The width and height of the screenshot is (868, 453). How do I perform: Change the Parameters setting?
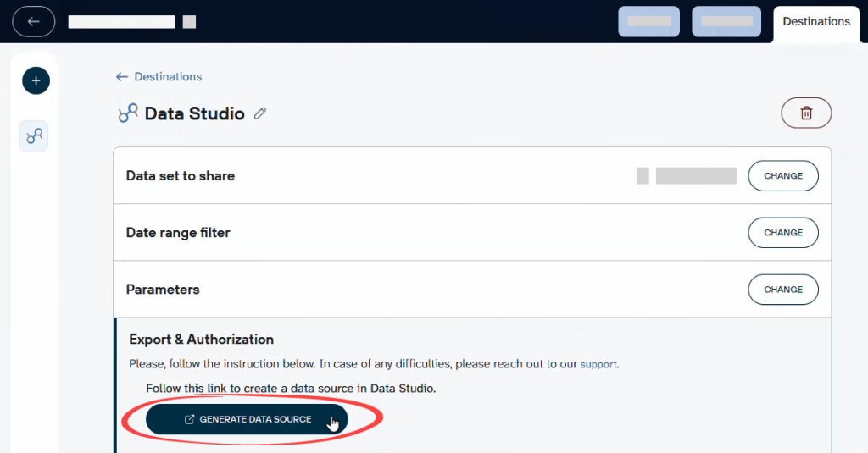click(782, 290)
